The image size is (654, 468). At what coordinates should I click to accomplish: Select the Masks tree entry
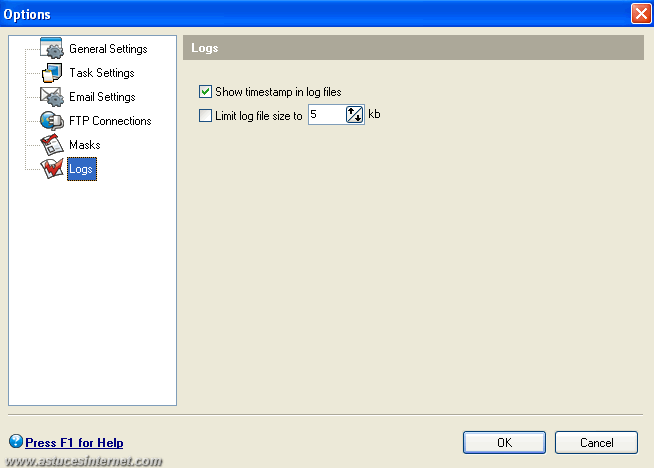click(85, 145)
